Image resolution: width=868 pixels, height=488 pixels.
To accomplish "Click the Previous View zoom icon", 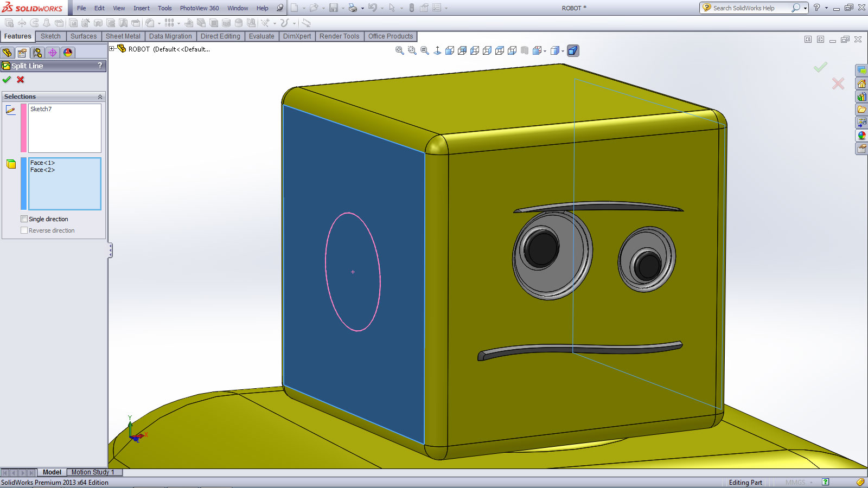I will [x=425, y=50].
